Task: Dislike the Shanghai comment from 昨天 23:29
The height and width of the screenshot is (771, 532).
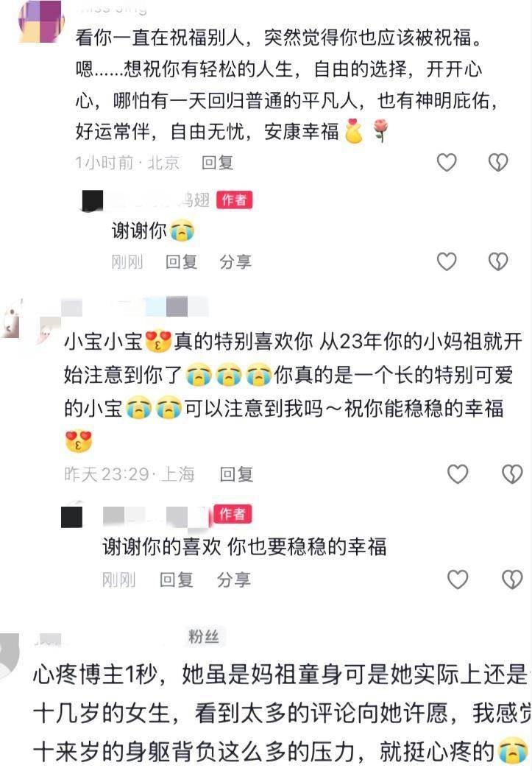Action: pos(512,474)
